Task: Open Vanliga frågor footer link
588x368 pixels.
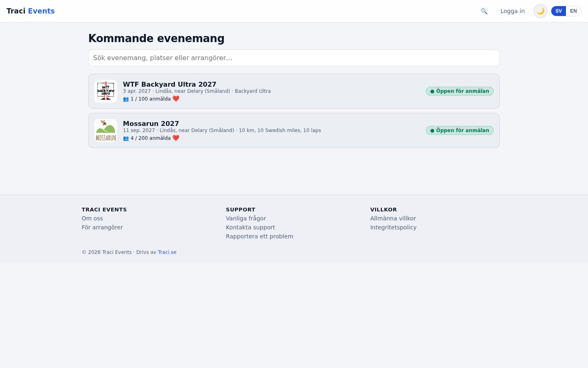Action: (246, 218)
